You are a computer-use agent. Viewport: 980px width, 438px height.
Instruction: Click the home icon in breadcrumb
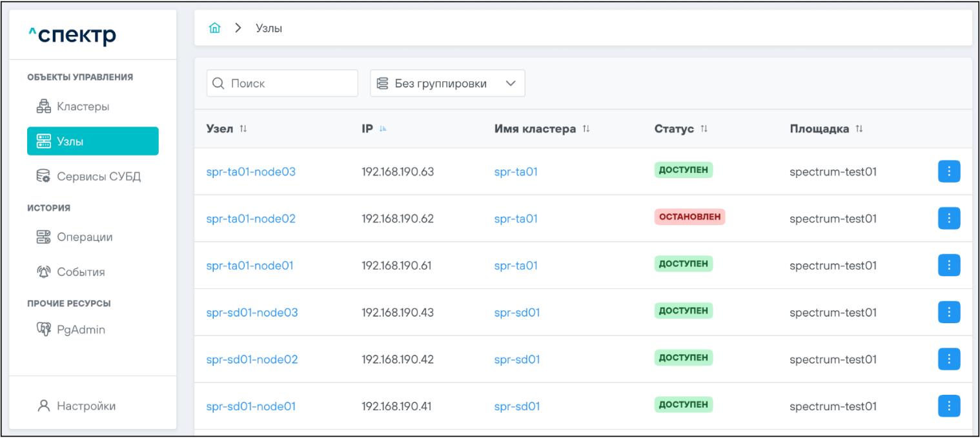215,28
